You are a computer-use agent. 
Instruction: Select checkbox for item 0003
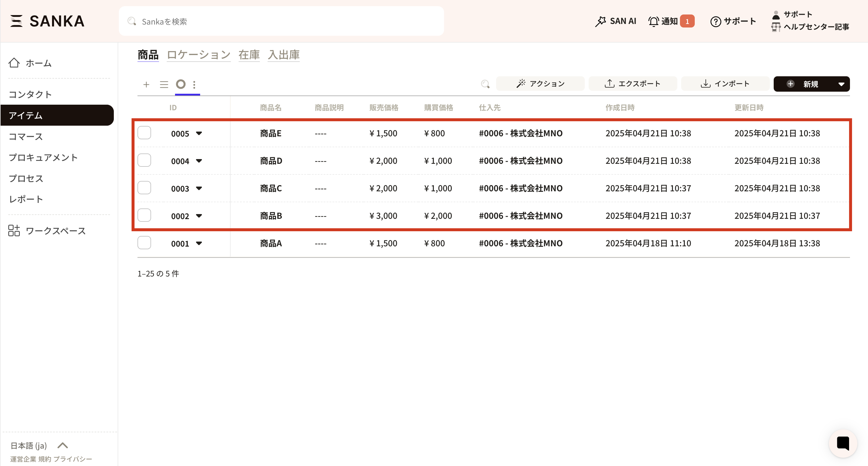[144, 188]
